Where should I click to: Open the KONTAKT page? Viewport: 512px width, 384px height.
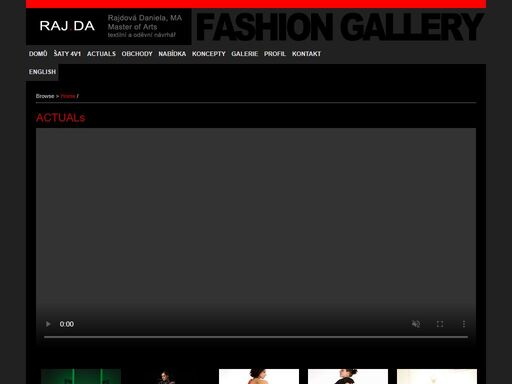(306, 54)
